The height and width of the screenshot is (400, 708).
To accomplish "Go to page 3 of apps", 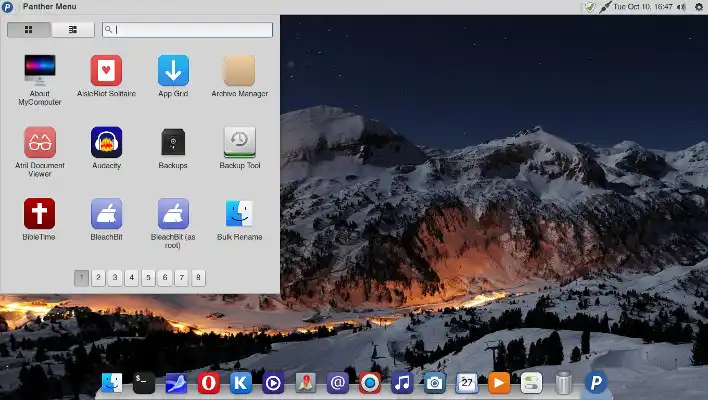I will [115, 277].
